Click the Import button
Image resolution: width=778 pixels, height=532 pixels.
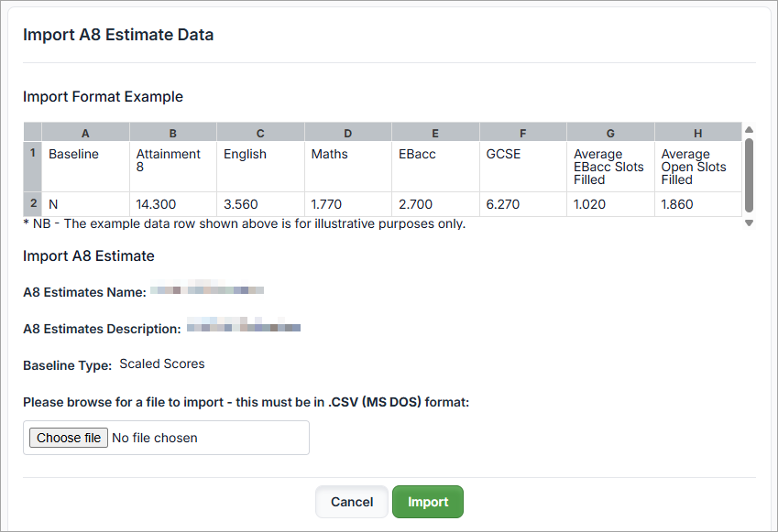coord(427,502)
